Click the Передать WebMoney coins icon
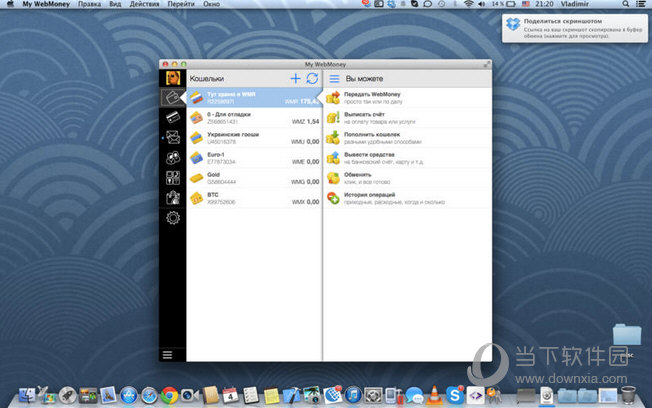This screenshot has height=408, width=652. pyautogui.click(x=333, y=98)
